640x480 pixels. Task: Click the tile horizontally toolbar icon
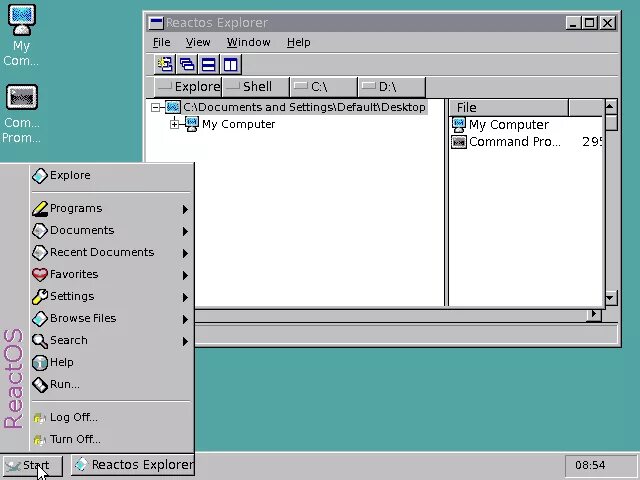point(209,64)
